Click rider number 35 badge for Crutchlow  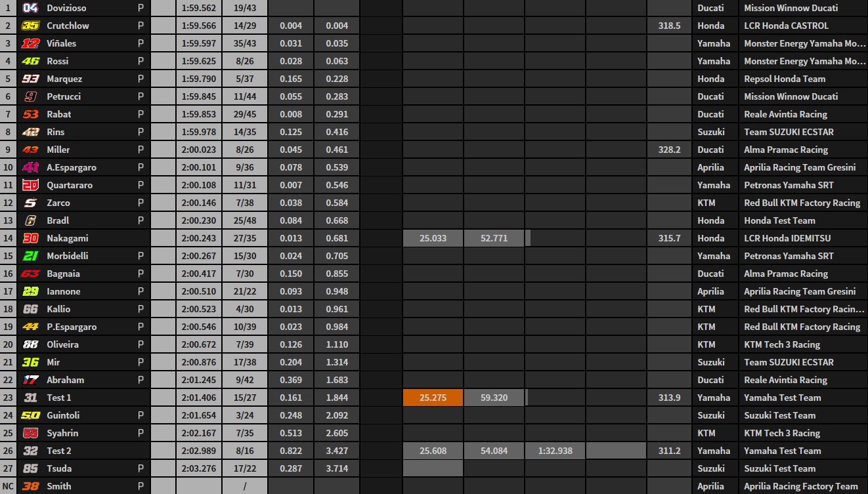tap(30, 26)
